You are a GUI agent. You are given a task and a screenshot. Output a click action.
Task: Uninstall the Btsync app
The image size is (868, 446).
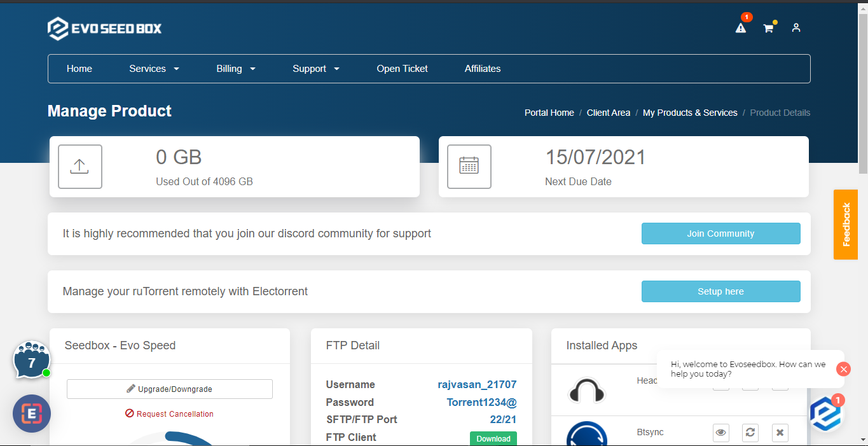click(780, 433)
